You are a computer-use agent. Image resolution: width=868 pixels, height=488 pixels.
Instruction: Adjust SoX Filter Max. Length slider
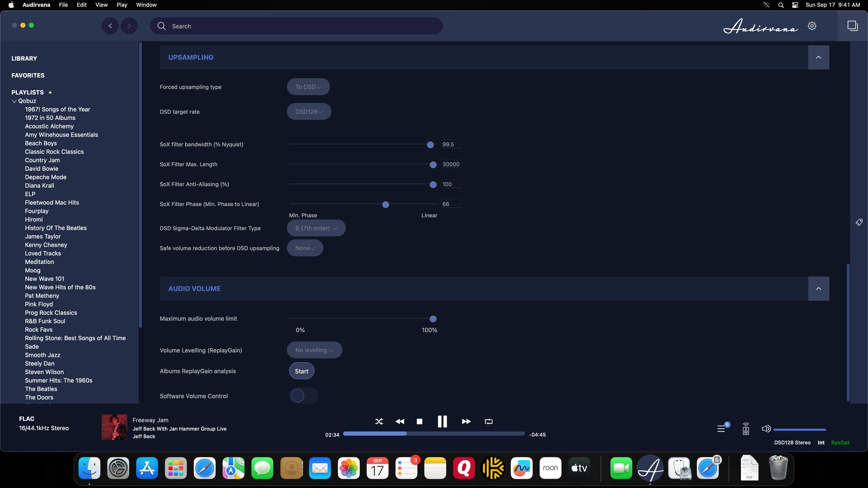[x=433, y=164]
